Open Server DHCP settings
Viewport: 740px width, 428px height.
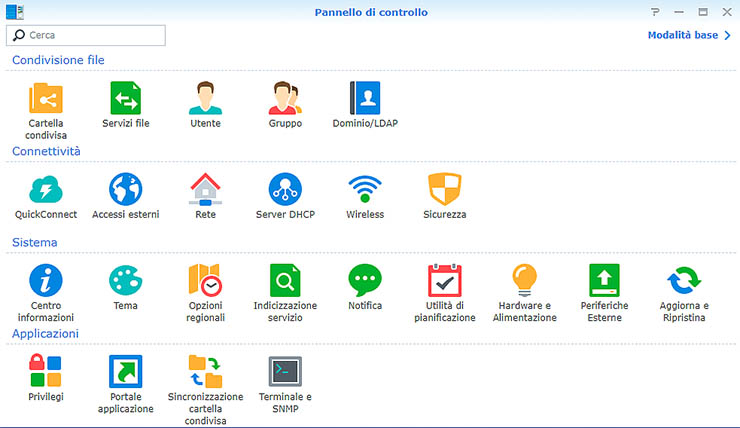[x=285, y=189]
